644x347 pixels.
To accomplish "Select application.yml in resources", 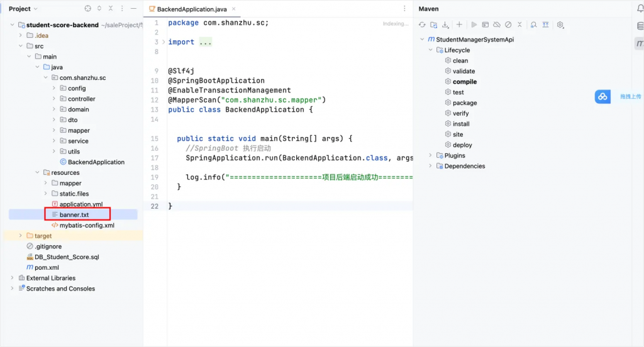I will coord(80,204).
